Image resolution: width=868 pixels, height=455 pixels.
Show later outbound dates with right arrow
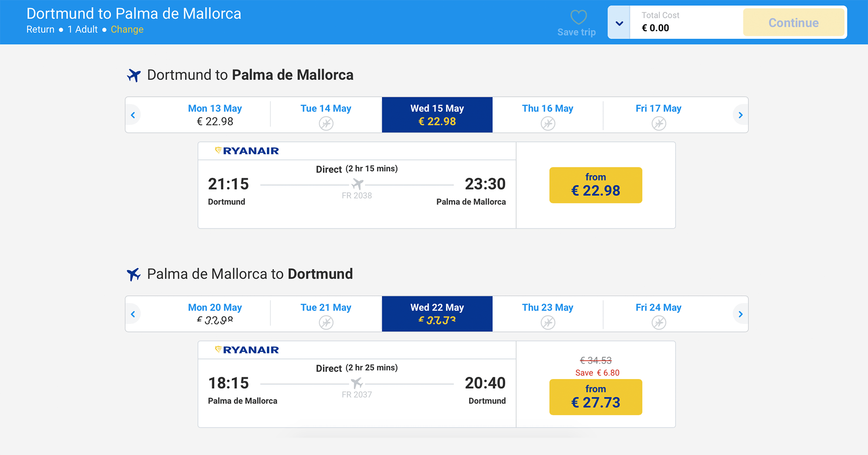[740, 115]
